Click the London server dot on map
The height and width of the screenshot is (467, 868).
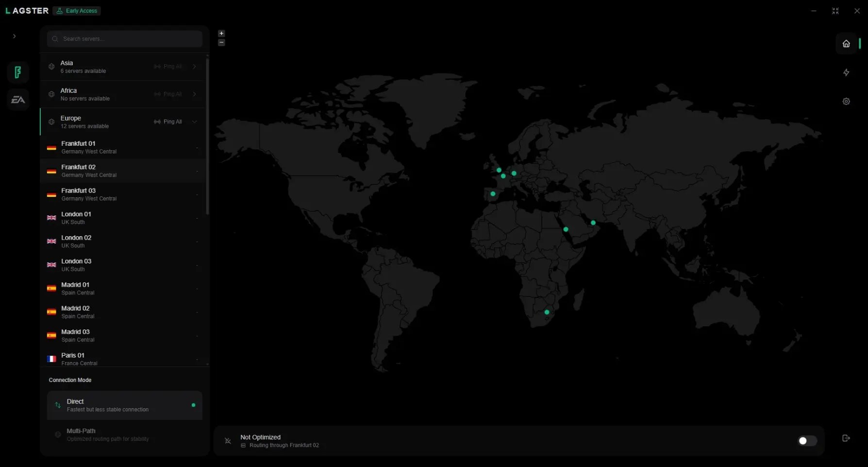point(499,170)
